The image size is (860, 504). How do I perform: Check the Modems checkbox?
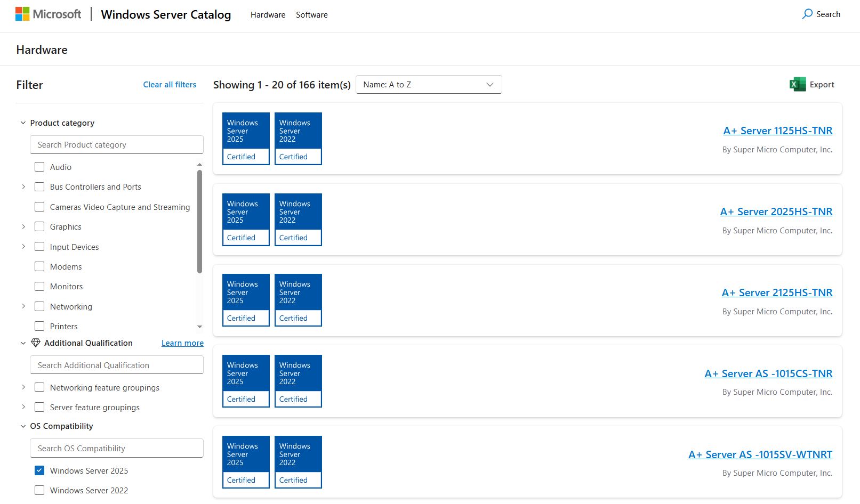coord(39,266)
